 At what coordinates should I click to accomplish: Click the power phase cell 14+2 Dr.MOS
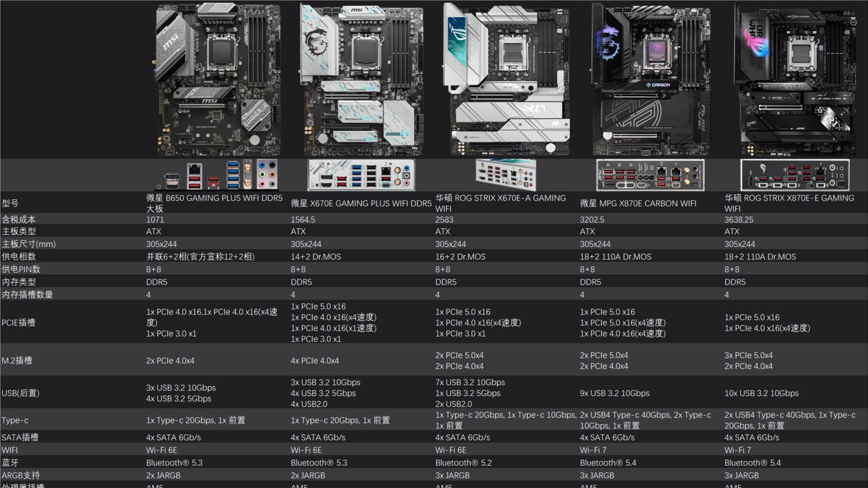point(316,257)
